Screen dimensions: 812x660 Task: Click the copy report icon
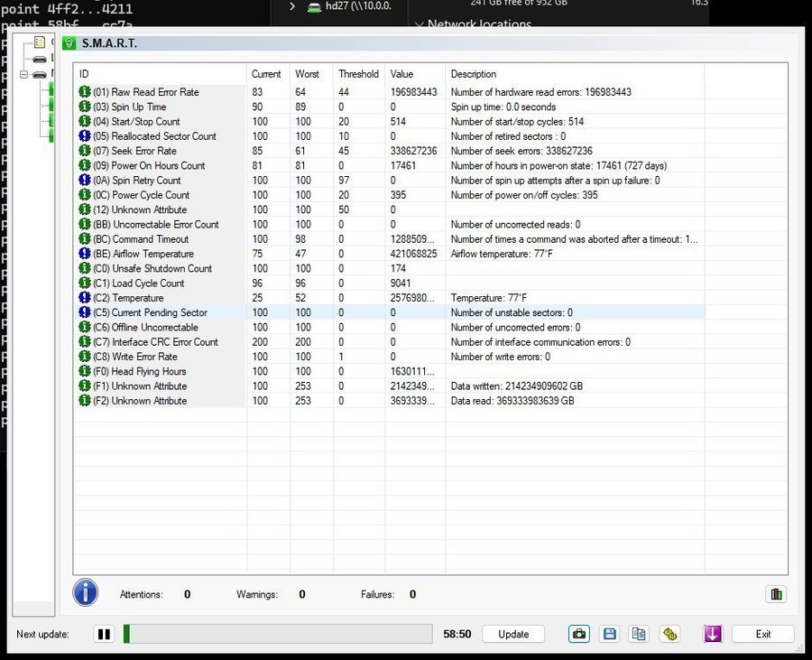click(x=639, y=634)
